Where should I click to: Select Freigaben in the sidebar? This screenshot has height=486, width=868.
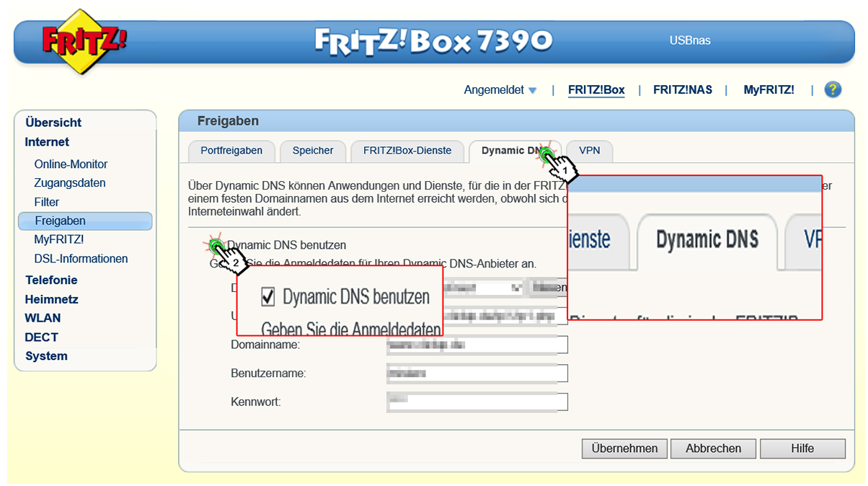tap(85, 221)
